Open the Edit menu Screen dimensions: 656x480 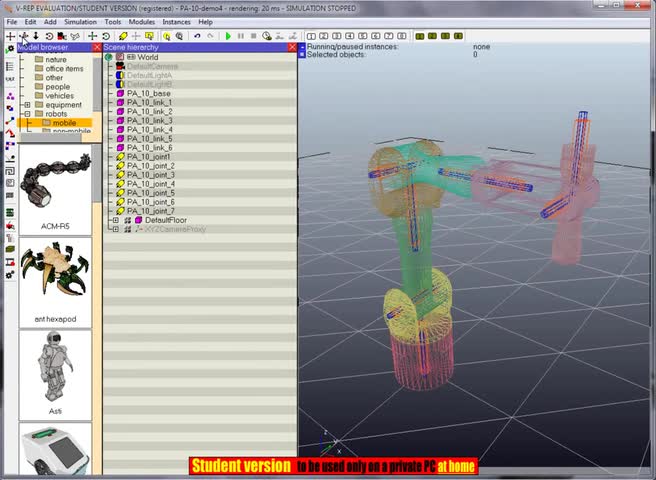(30, 22)
